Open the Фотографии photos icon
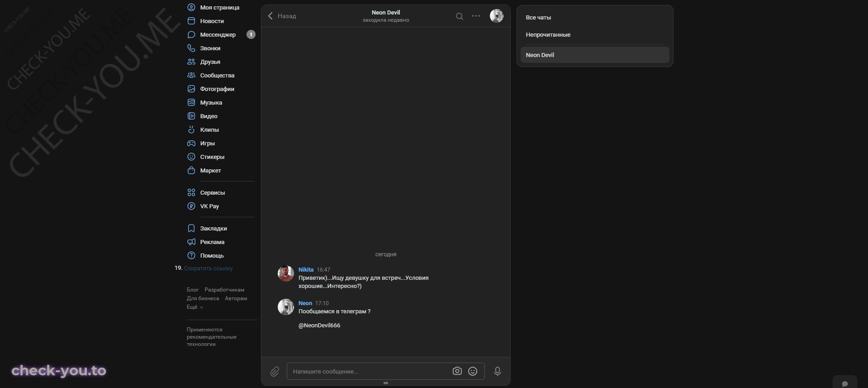 [191, 89]
